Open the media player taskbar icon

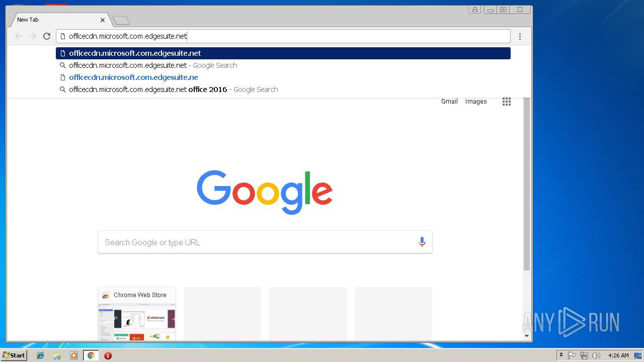(x=74, y=355)
